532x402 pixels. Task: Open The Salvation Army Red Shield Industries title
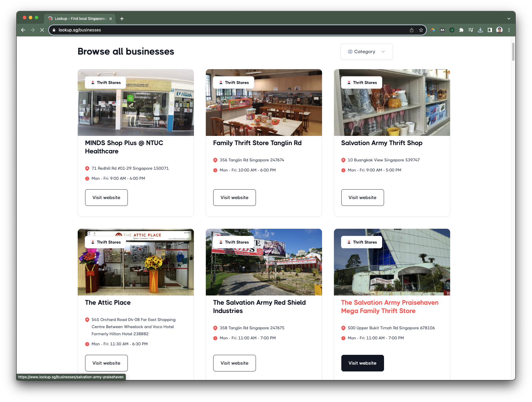click(x=259, y=307)
